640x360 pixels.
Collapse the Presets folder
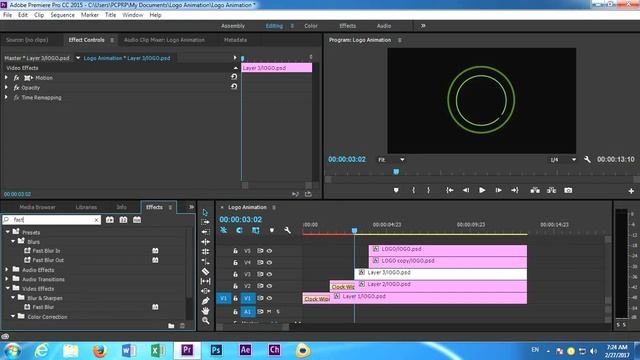[x=8, y=231]
